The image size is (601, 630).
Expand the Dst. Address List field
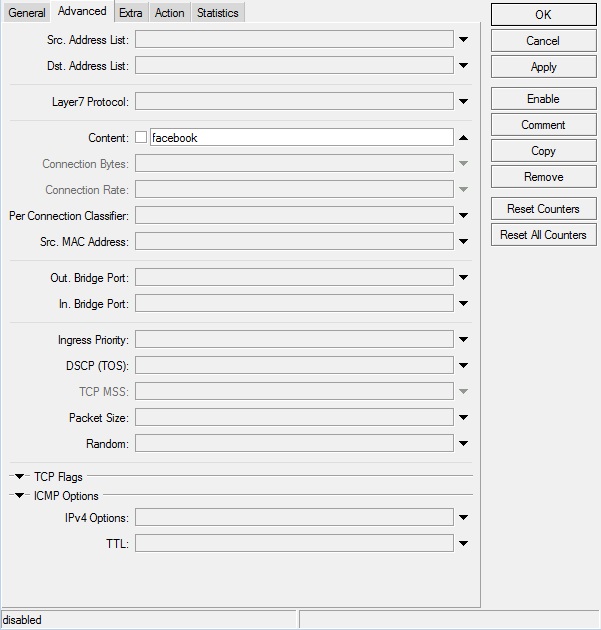click(464, 66)
